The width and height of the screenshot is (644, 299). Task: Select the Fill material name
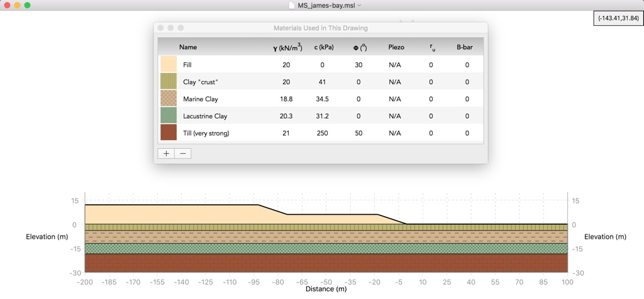(187, 65)
